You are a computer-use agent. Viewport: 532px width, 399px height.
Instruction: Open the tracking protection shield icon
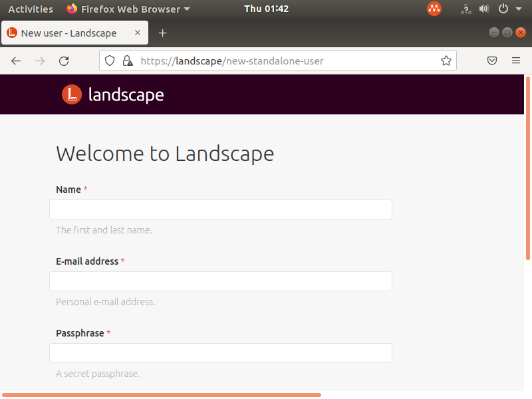[110, 61]
